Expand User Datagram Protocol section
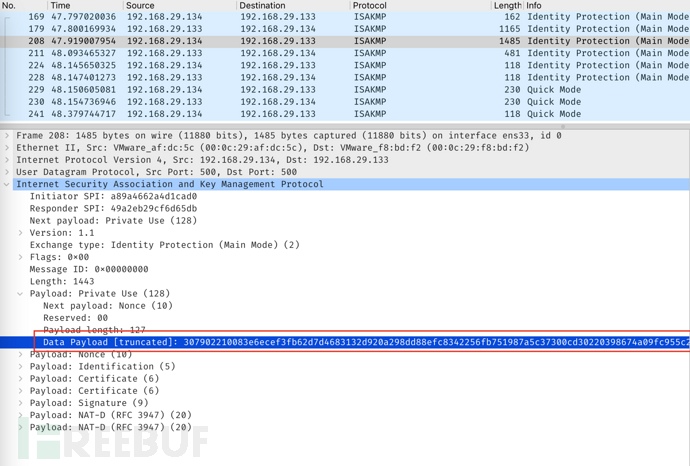The image size is (690, 466). coord(7,172)
